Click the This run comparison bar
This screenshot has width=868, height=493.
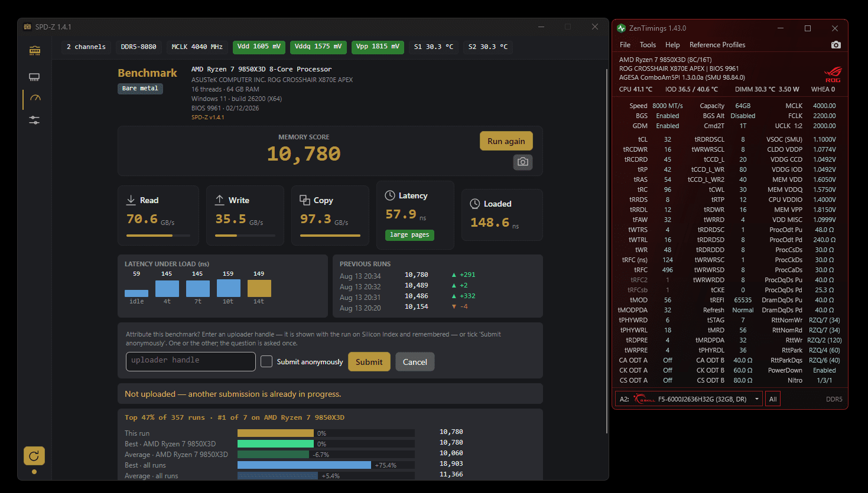tap(275, 433)
